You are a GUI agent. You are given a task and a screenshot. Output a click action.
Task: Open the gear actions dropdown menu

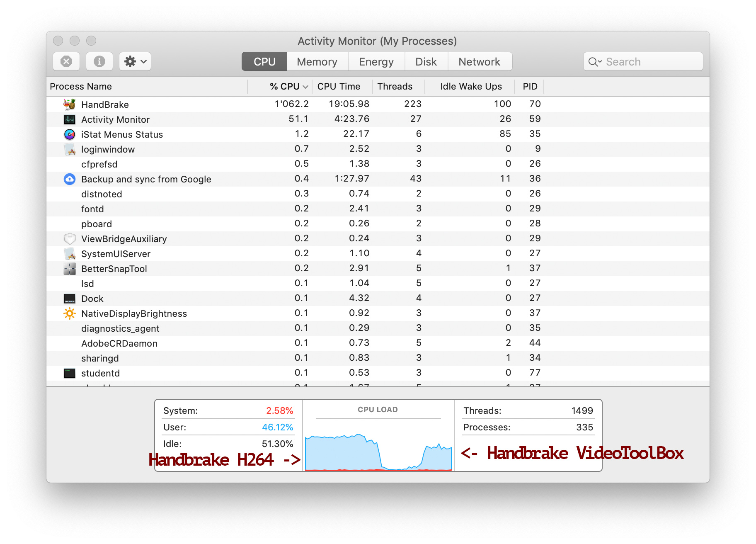[135, 61]
